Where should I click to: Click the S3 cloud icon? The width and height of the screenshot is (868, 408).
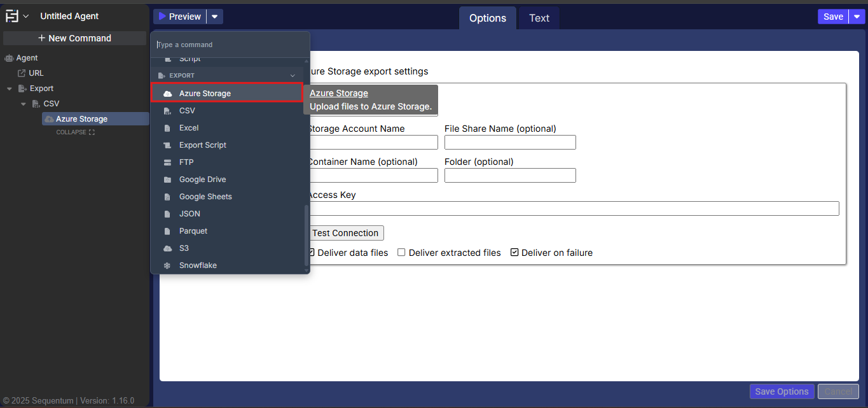(167, 248)
